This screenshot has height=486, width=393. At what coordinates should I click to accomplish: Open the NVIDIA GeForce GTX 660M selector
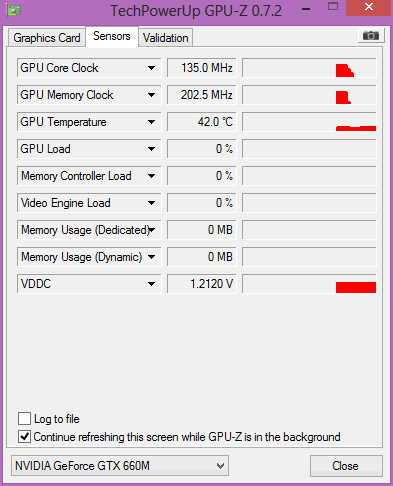coord(120,465)
